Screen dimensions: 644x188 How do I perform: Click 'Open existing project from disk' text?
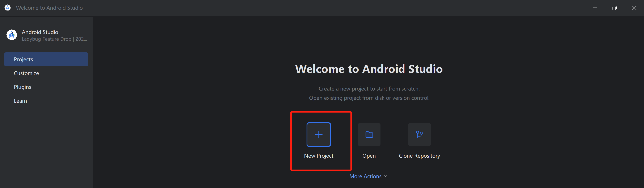click(x=369, y=98)
